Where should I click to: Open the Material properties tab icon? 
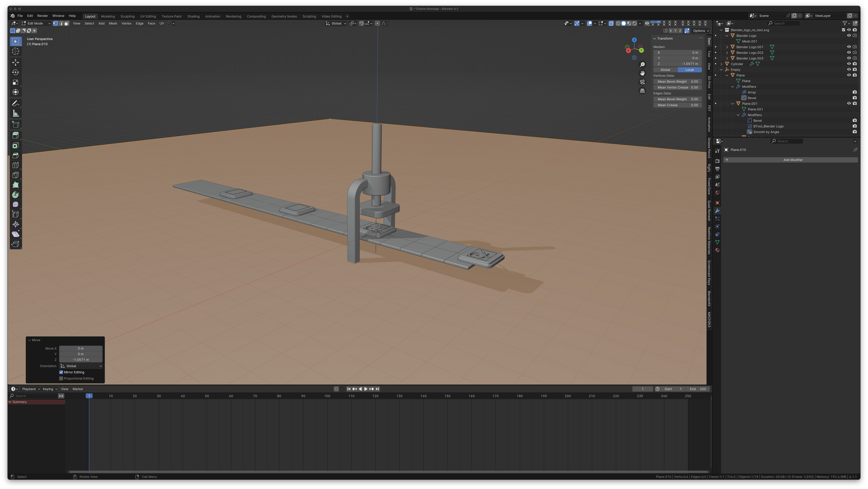click(717, 250)
